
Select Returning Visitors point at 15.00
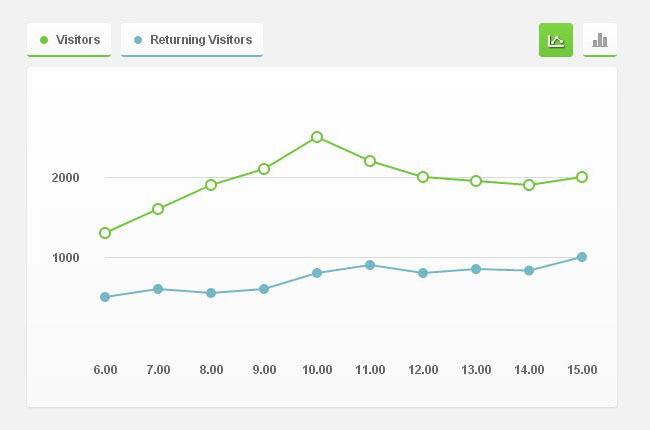pyautogui.click(x=582, y=257)
